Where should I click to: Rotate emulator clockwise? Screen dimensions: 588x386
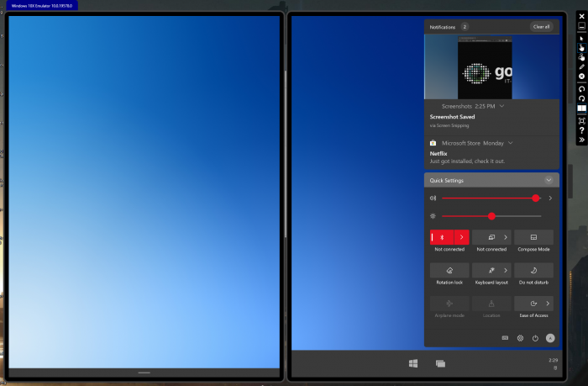[x=581, y=98]
